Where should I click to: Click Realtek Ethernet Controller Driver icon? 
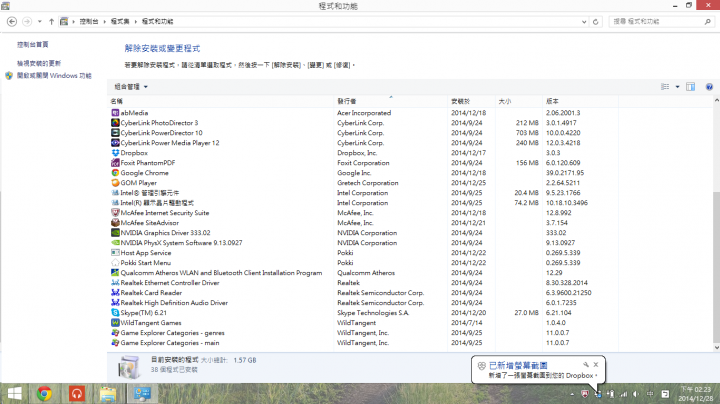point(115,283)
